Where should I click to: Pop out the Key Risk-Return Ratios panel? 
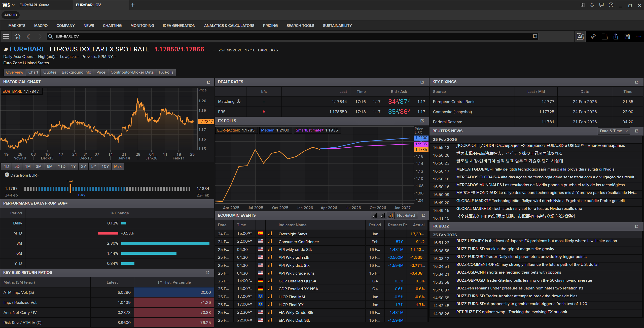[207, 273]
